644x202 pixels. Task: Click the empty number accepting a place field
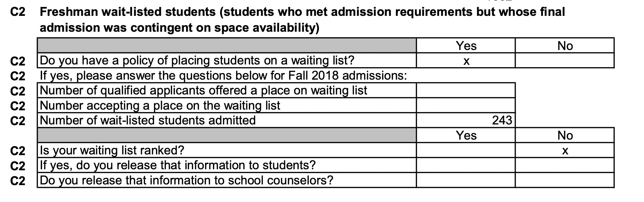(466, 105)
